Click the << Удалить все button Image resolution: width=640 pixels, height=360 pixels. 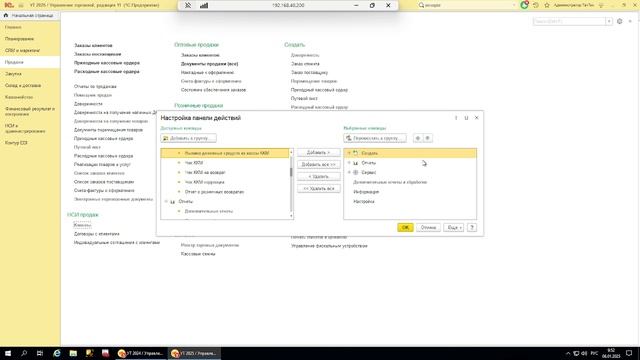click(x=318, y=189)
